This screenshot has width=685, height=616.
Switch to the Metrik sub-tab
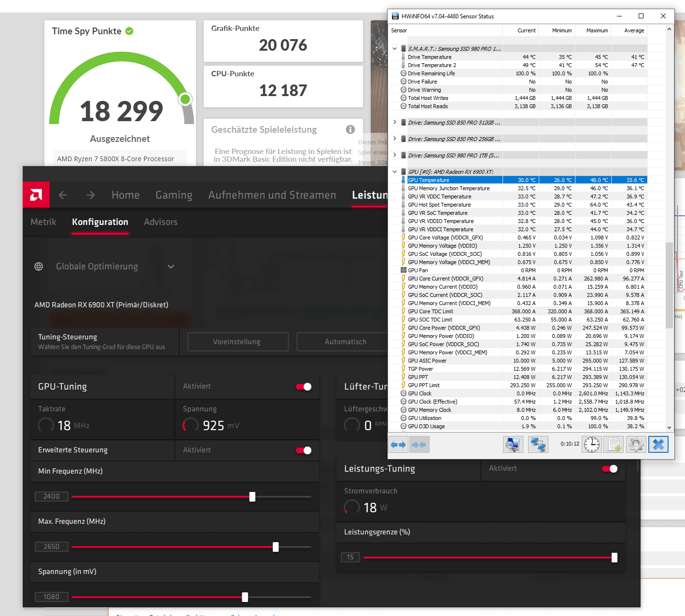(x=43, y=222)
